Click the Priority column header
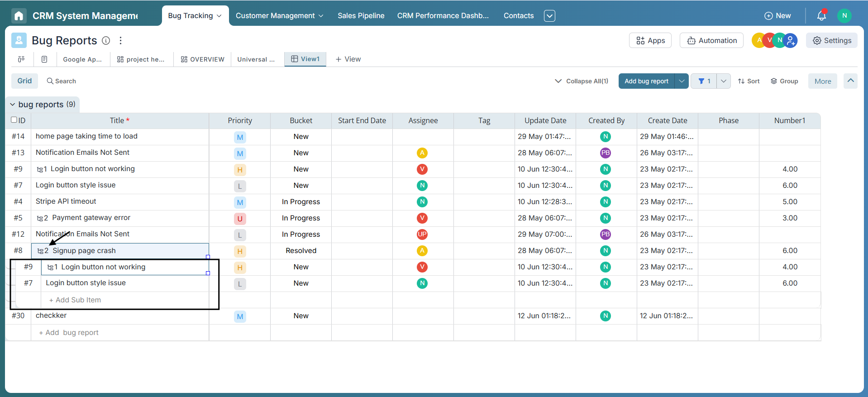 (x=240, y=120)
